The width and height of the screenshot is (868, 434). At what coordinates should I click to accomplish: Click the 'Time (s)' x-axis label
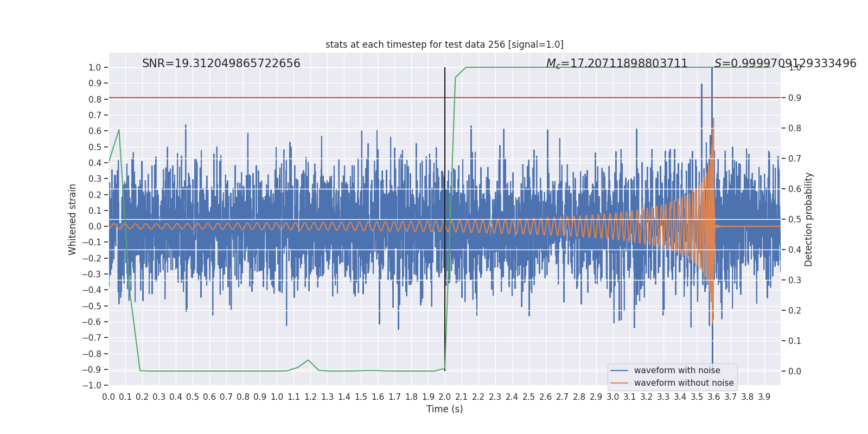444,409
